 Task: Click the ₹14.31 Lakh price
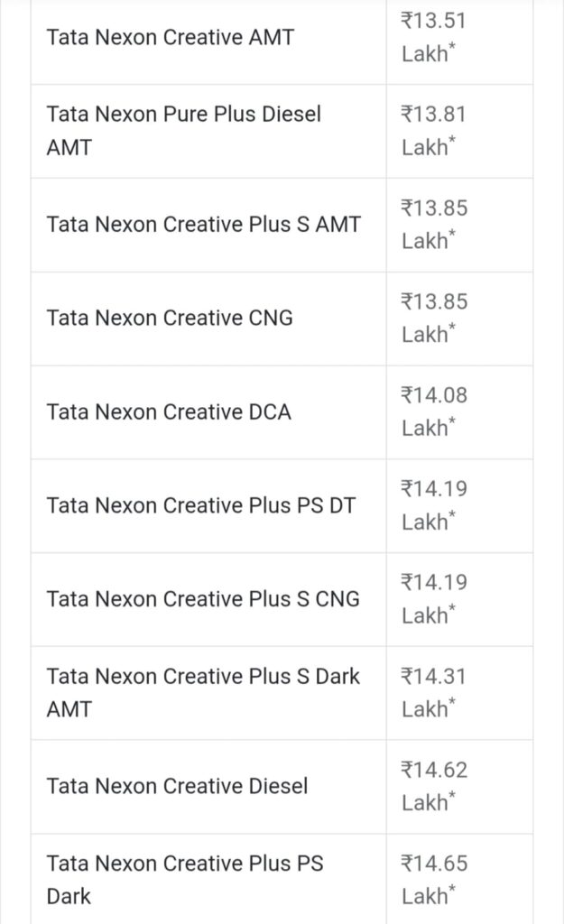[x=434, y=692]
